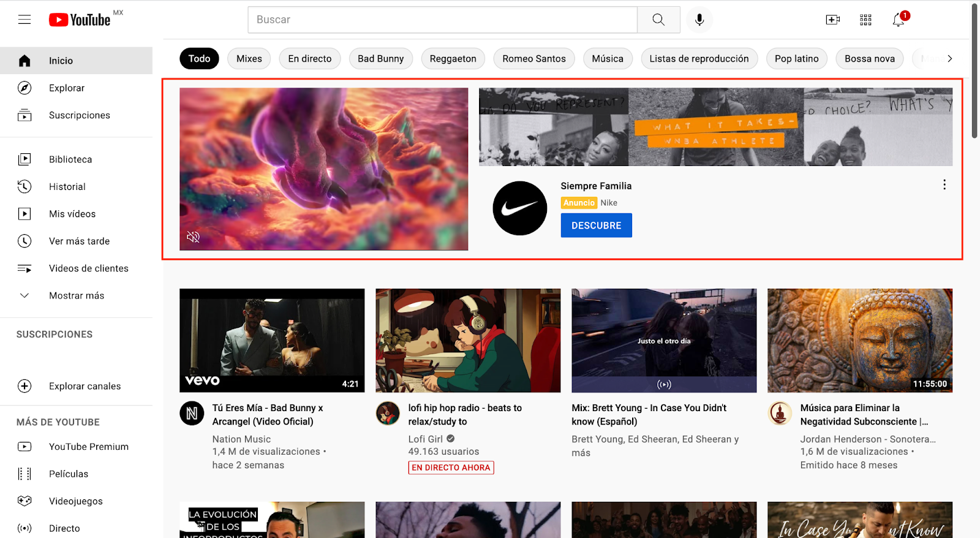Open the Siempre Familia ad title
The height and width of the screenshot is (538, 980).
(596, 186)
